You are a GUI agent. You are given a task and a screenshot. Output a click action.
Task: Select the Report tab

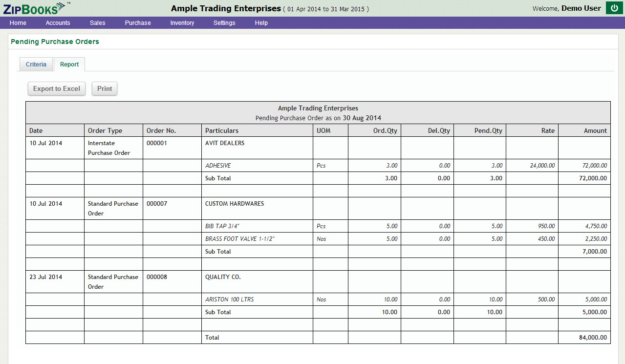click(x=69, y=64)
